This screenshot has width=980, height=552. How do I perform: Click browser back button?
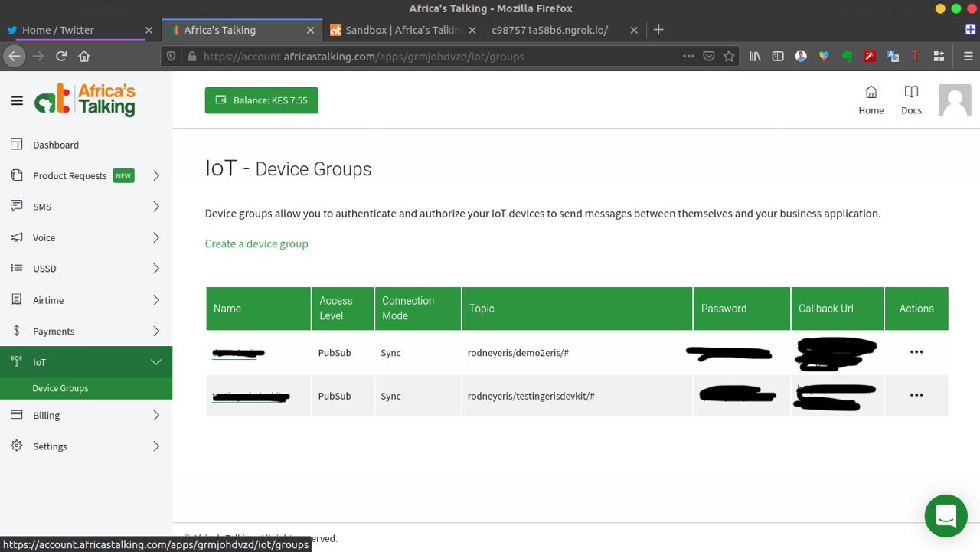pyautogui.click(x=14, y=56)
